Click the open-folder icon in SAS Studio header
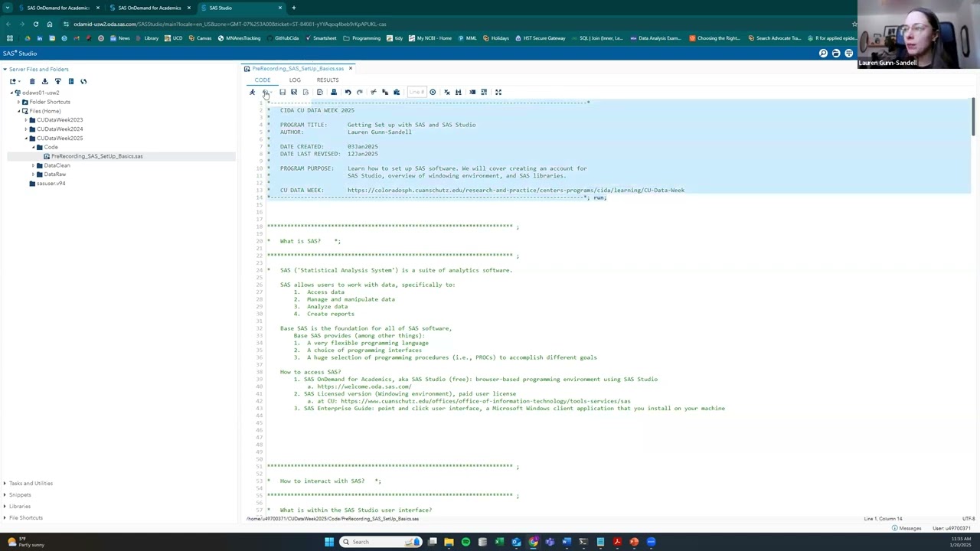 836,54
